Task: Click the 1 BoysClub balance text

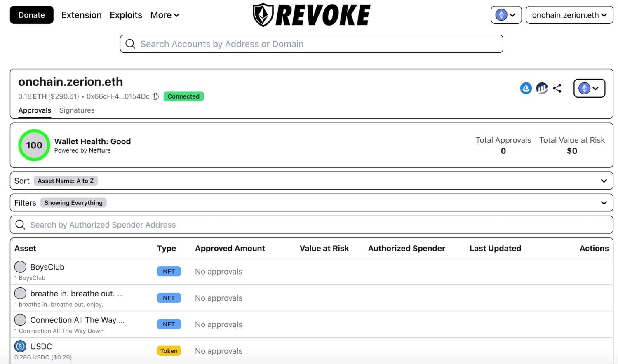Action: pyautogui.click(x=30, y=278)
